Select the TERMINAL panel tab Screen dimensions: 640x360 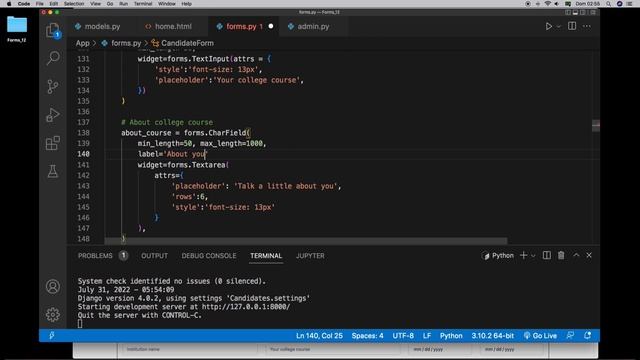[x=266, y=256]
